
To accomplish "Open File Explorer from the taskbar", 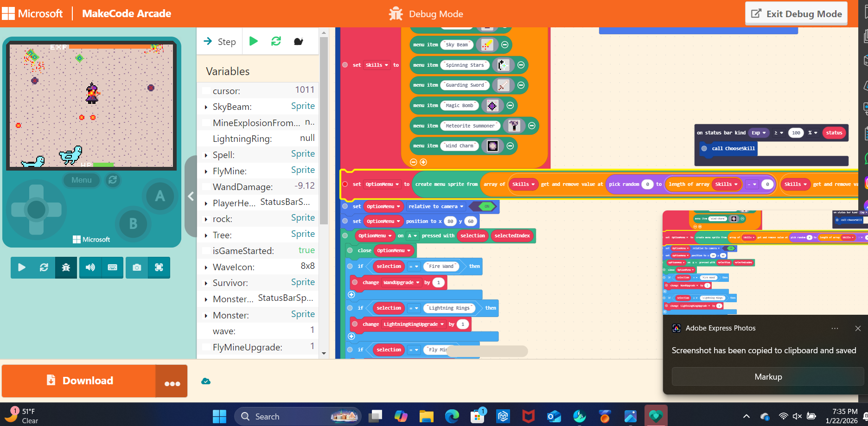I will (x=426, y=416).
